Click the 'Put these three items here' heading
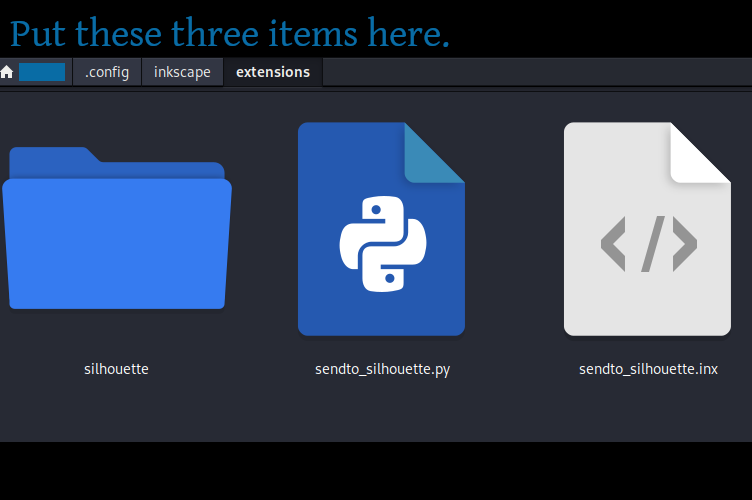Image resolution: width=752 pixels, height=500 pixels. [x=230, y=34]
